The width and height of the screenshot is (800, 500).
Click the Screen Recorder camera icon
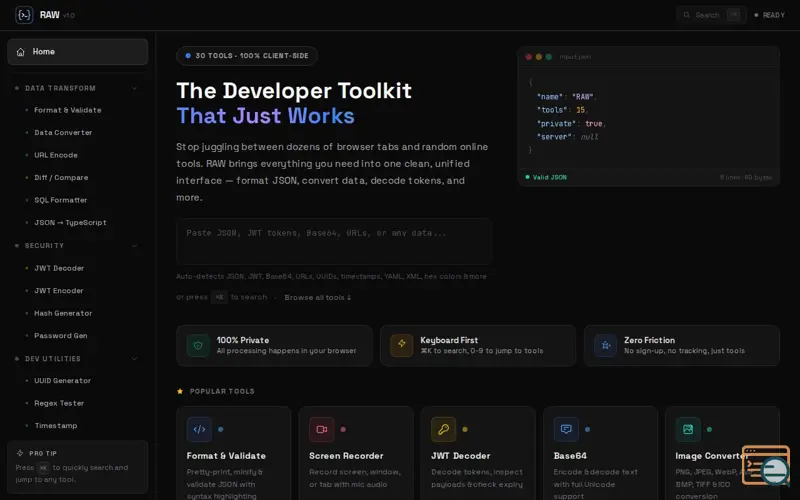[321, 429]
